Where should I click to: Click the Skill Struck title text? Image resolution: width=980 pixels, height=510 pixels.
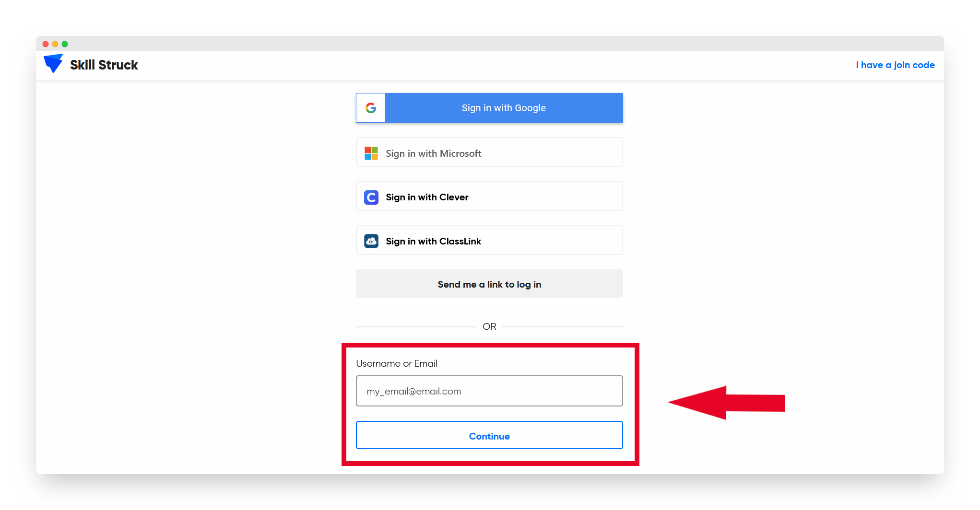coord(104,65)
